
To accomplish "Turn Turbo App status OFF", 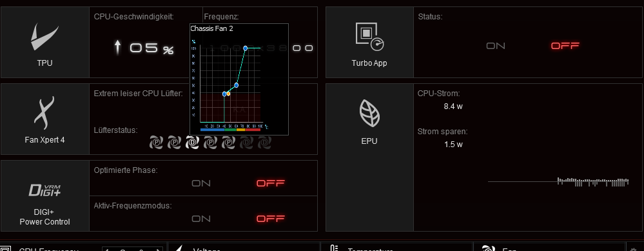I will pyautogui.click(x=565, y=46).
